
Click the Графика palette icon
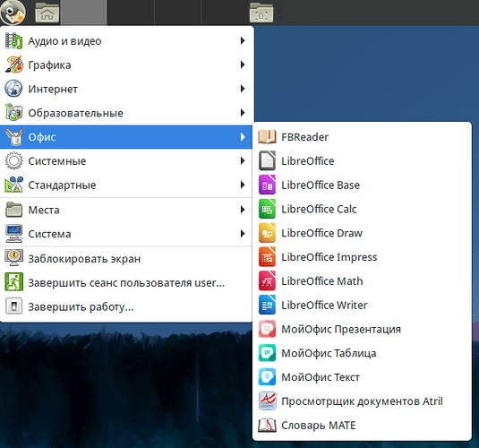tap(13, 65)
